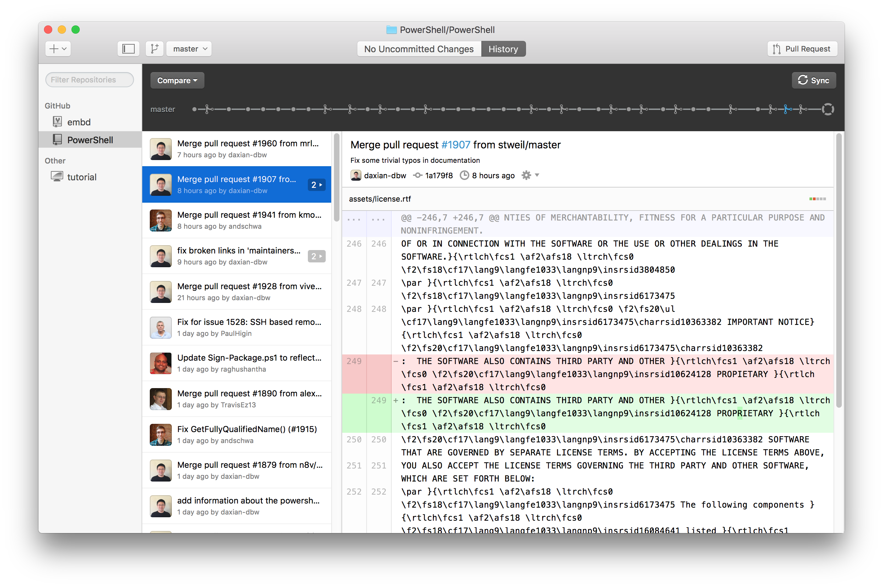883x588 pixels.
Task: Click the clock icon beside 8 hours ago
Action: [464, 175]
